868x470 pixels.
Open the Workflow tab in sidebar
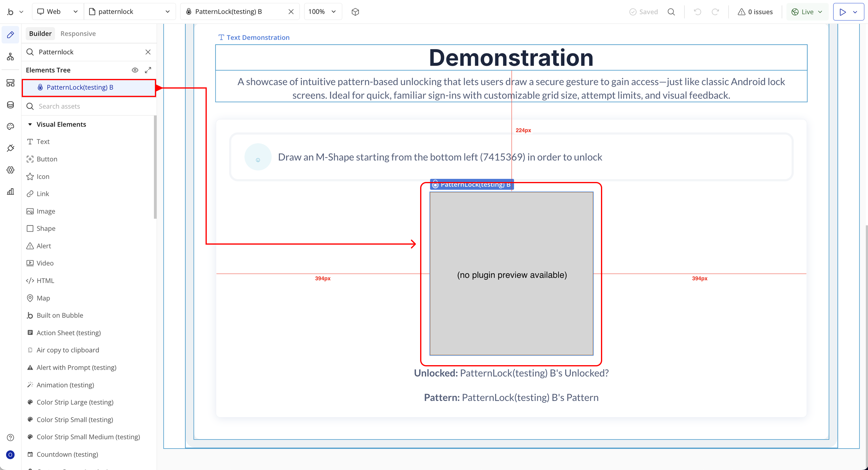(x=11, y=57)
